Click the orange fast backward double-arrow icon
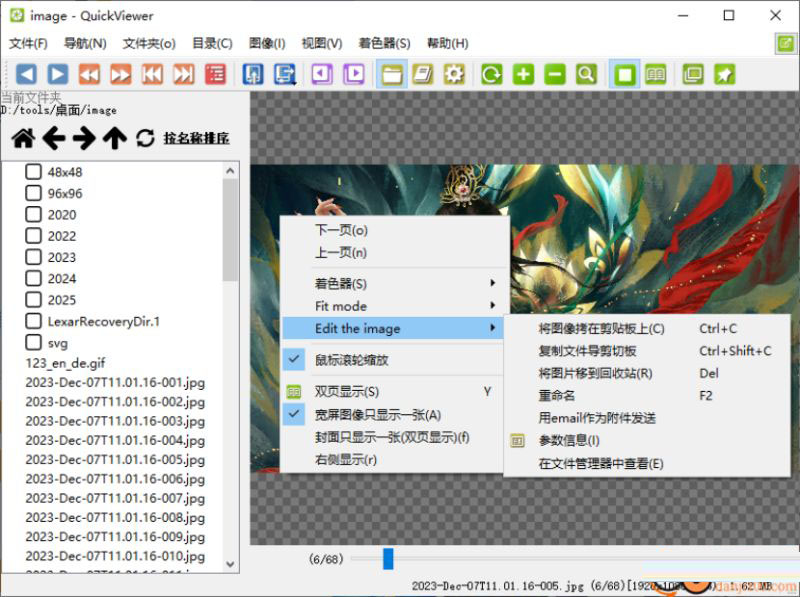Screen dimensions: 800x597 (x=89, y=74)
